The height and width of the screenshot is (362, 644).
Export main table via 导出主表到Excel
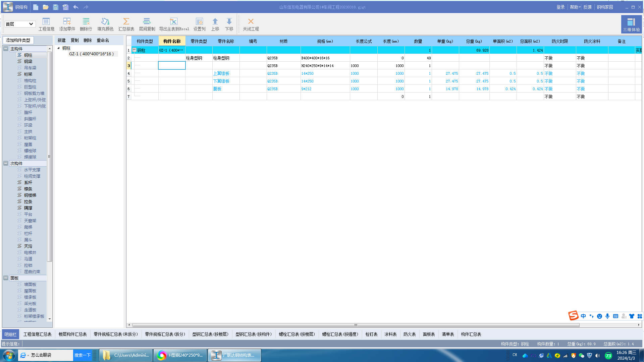(x=174, y=24)
